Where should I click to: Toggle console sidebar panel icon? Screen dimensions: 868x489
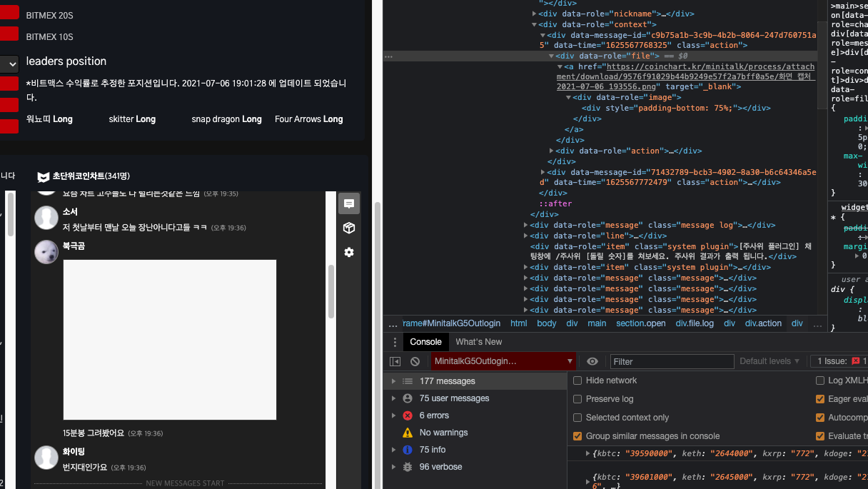[x=395, y=361]
